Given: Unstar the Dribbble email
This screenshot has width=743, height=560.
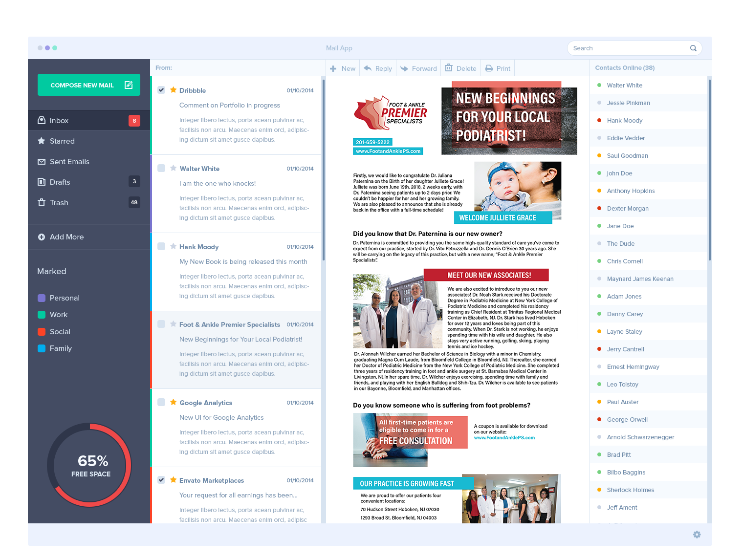Looking at the screenshot, I should (173, 90).
